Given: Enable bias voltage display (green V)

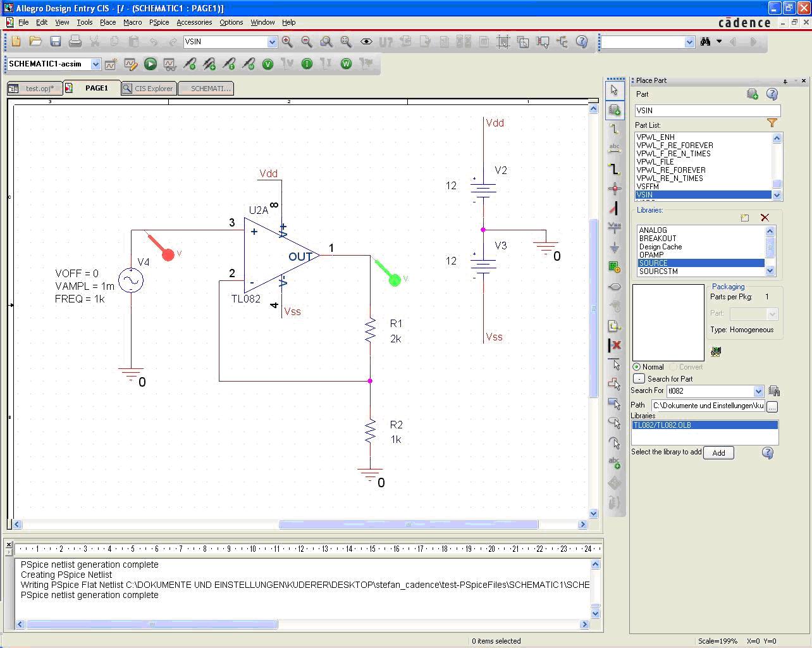Looking at the screenshot, I should pyautogui.click(x=268, y=64).
